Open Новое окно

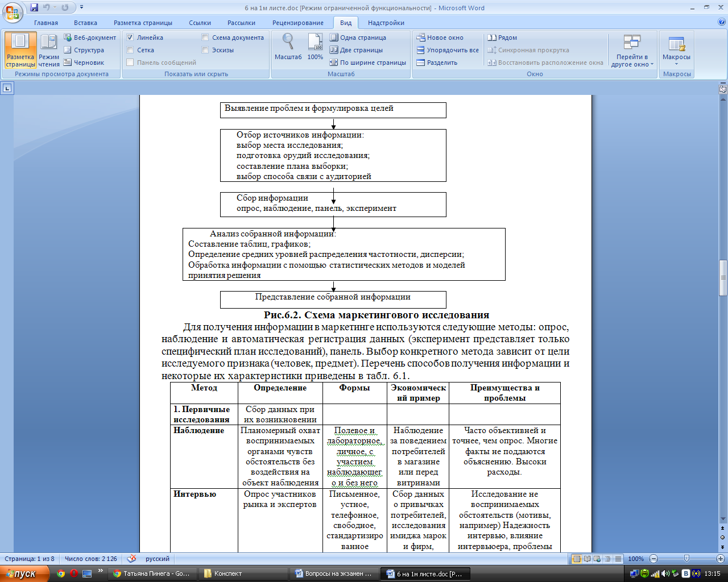440,38
